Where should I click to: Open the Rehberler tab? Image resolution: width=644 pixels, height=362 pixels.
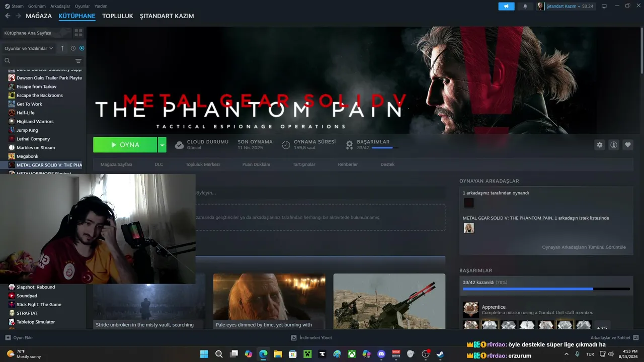[348, 164]
